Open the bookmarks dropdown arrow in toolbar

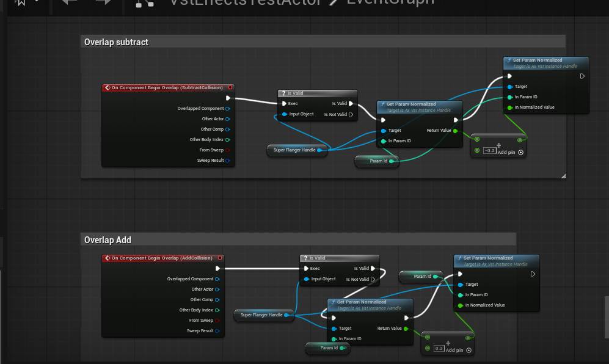click(37, 2)
